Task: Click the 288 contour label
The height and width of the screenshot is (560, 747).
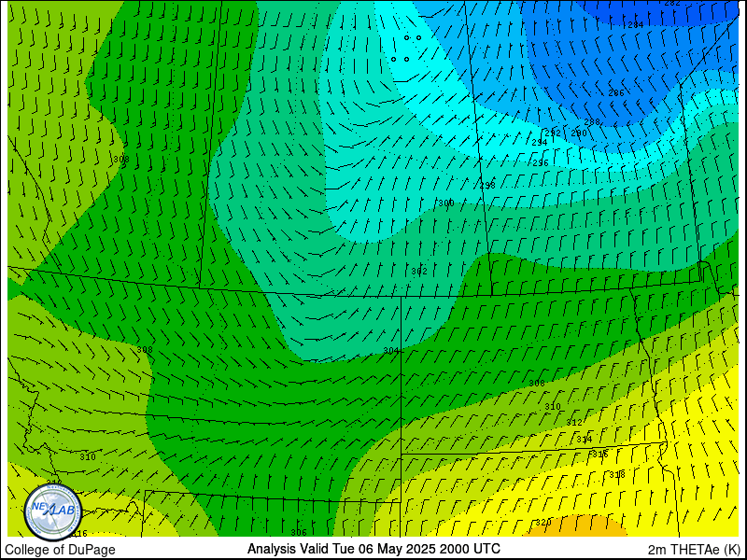Action: 592,122
